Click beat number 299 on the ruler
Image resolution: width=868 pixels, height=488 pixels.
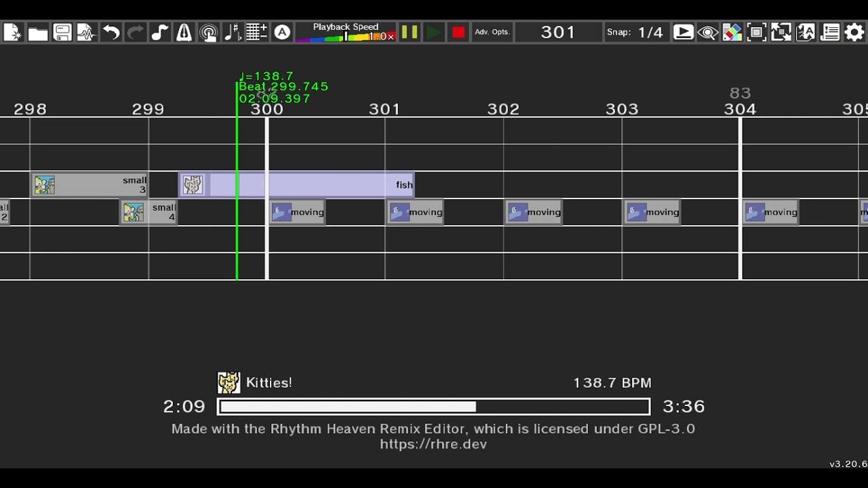point(148,109)
